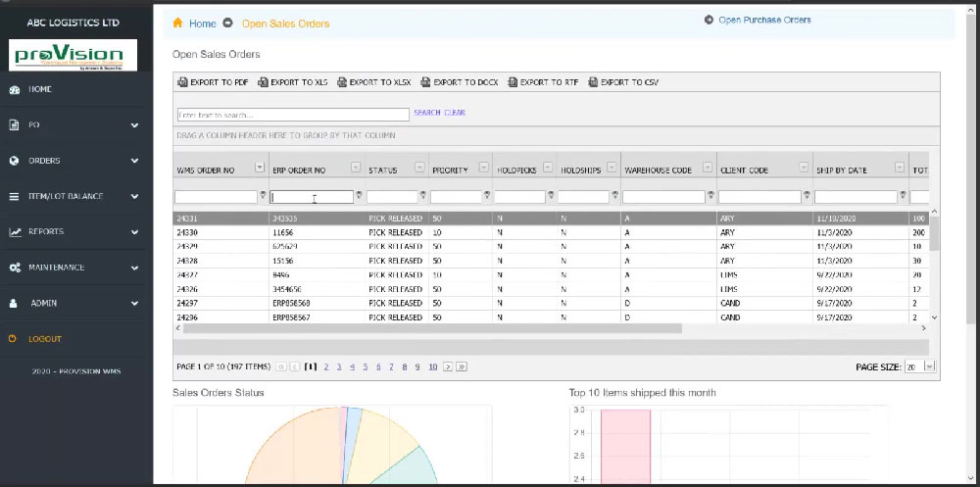Click the Reports chart icon in sidebar
Viewport: 980px width, 487px height.
coord(15,232)
